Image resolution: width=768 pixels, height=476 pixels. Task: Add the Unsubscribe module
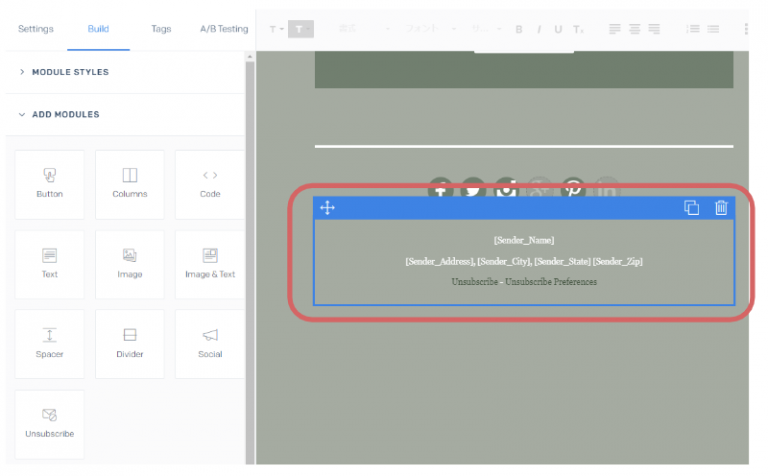50,423
